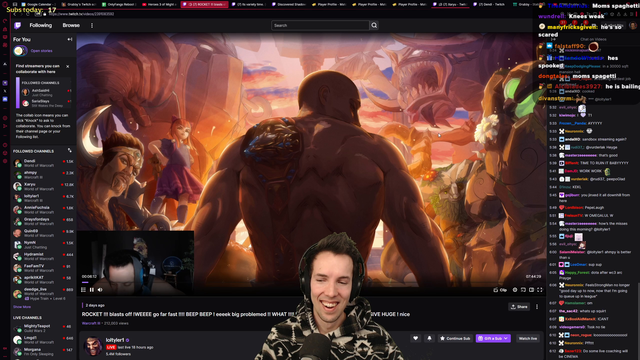Open Graysfordays channel from followed list

[x=43, y=221]
